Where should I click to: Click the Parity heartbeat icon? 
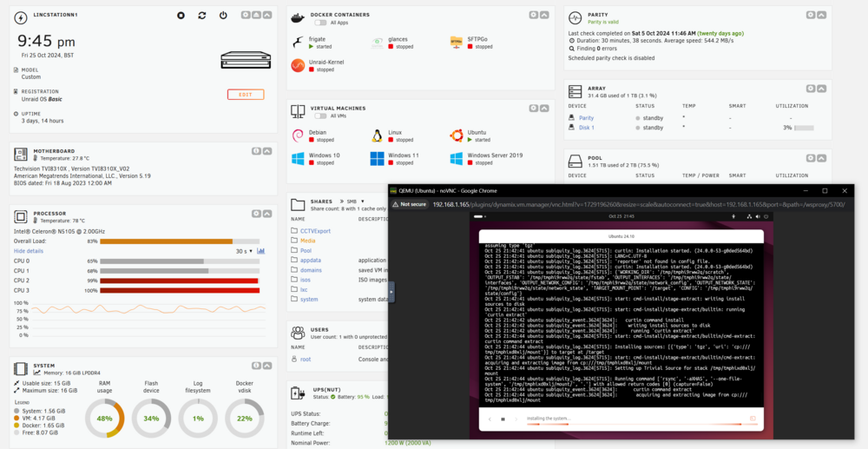pos(575,17)
